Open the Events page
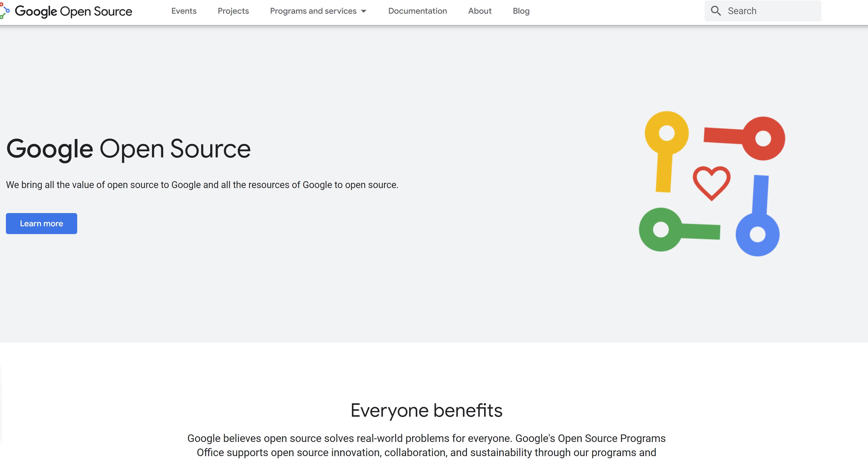 tap(184, 11)
